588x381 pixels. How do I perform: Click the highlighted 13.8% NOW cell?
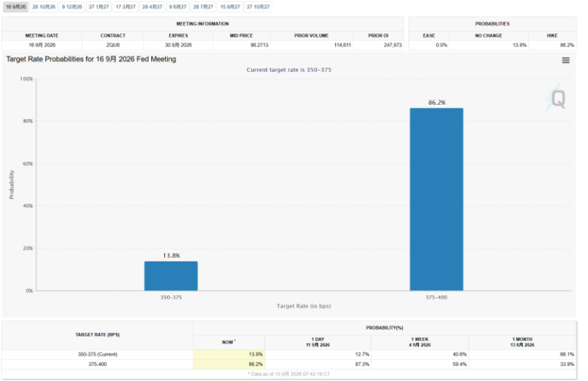coord(229,354)
